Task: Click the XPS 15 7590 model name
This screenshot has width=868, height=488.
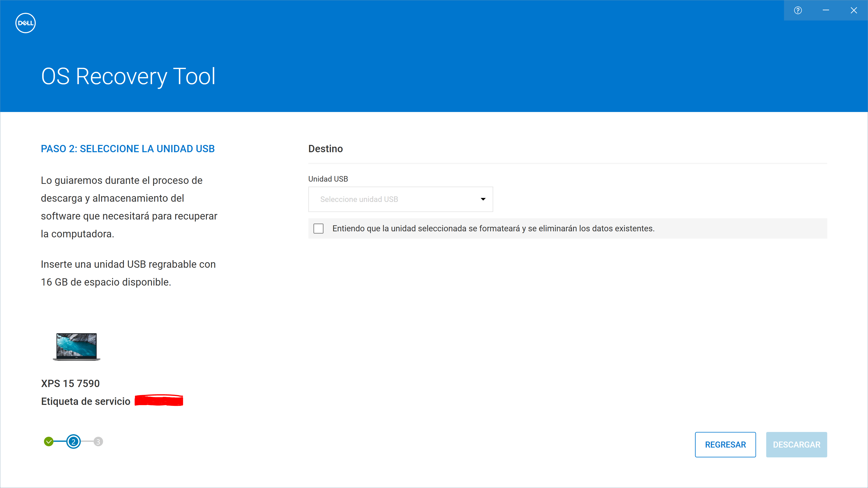Action: (70, 383)
